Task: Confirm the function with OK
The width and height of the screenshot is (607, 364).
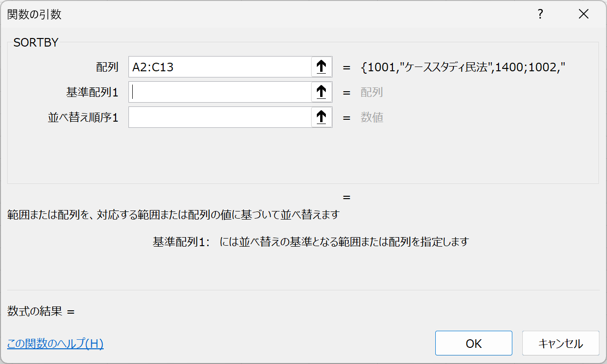Action: click(x=474, y=343)
